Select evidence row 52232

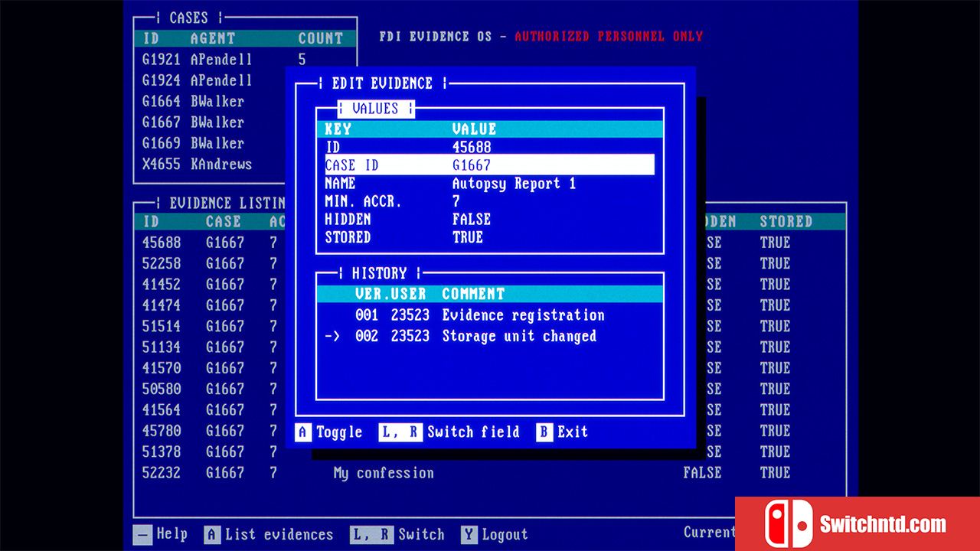[x=490, y=473]
